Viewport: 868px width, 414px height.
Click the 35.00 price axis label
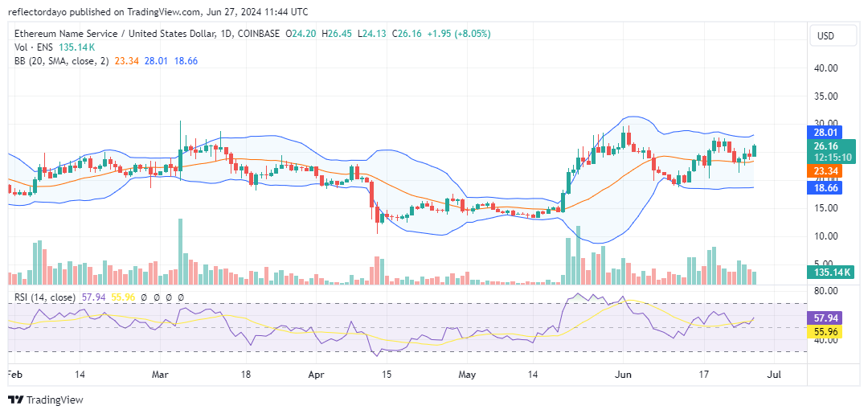coord(826,96)
